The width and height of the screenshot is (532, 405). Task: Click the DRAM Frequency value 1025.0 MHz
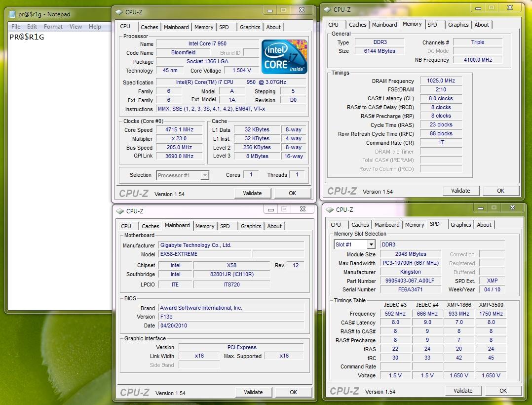click(x=441, y=81)
